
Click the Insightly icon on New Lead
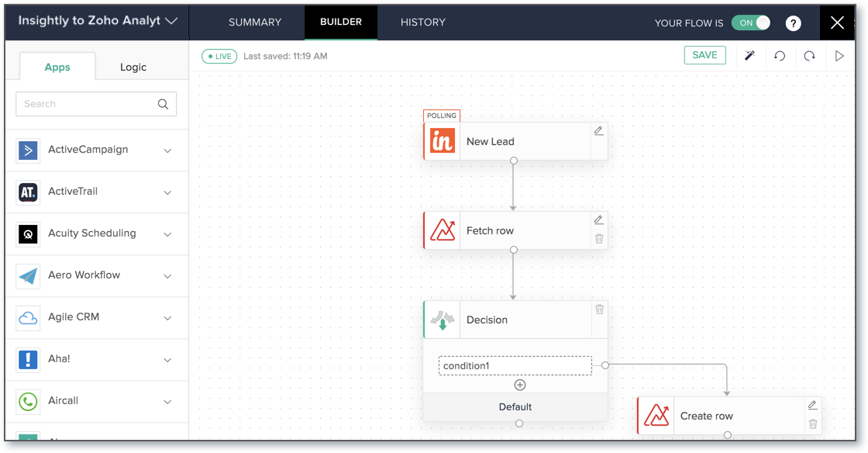[443, 141]
